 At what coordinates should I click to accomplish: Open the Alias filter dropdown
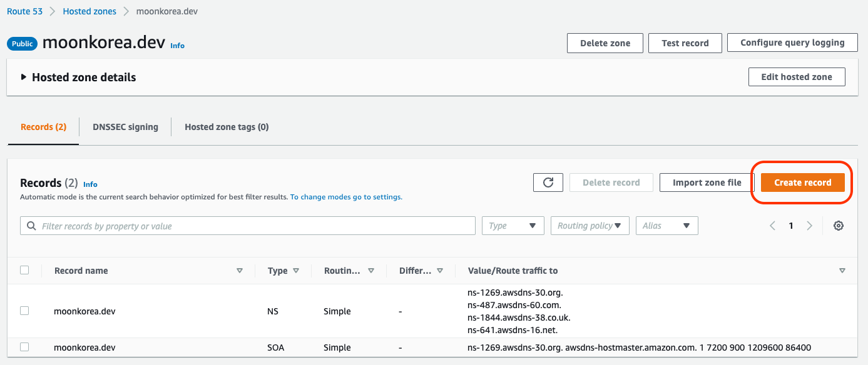[x=666, y=226]
